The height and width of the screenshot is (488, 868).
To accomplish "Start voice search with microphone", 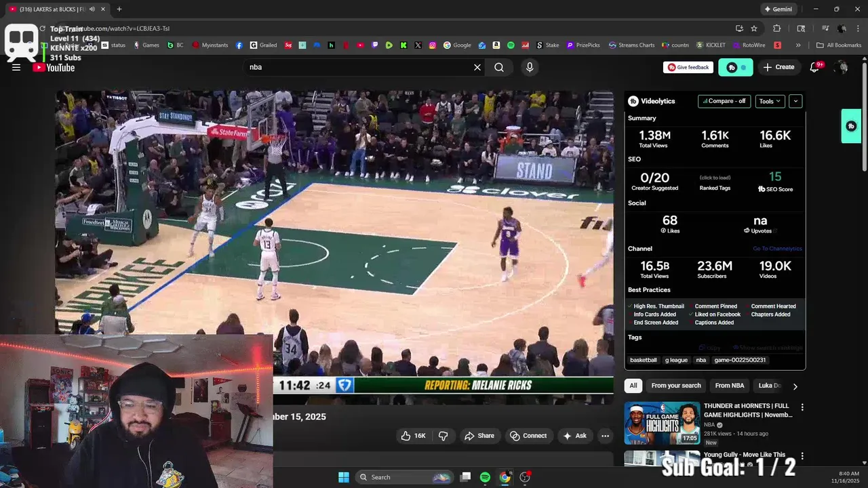I will (x=530, y=67).
